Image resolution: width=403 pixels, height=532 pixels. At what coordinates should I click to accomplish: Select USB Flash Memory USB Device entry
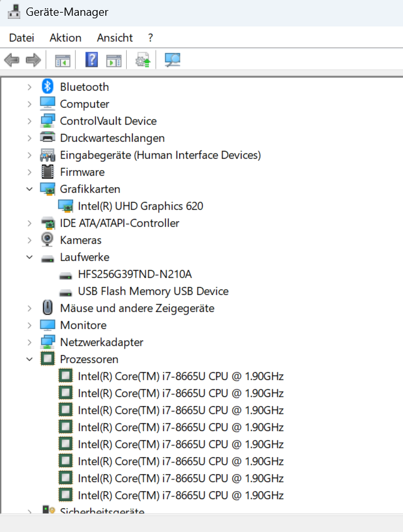(153, 291)
